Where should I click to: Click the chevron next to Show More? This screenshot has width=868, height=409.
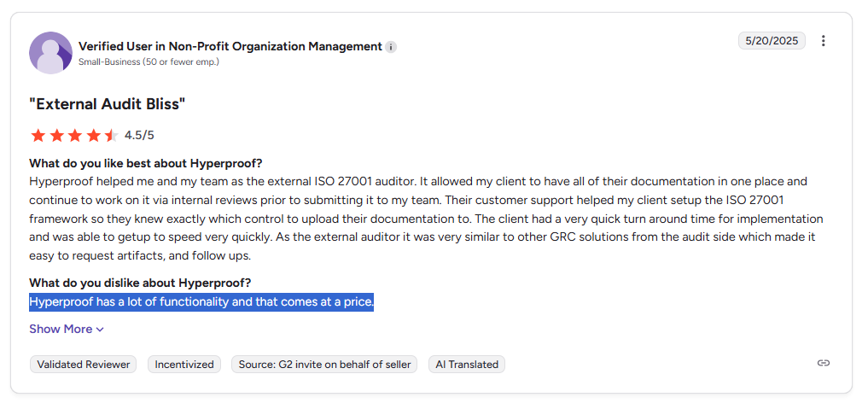point(100,330)
